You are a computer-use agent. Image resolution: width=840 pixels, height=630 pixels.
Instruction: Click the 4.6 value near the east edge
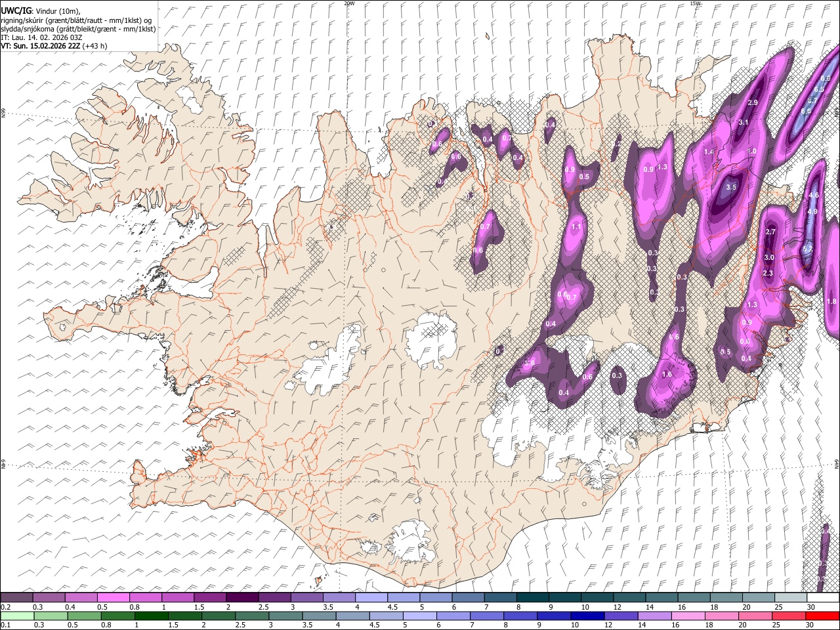pos(813,196)
